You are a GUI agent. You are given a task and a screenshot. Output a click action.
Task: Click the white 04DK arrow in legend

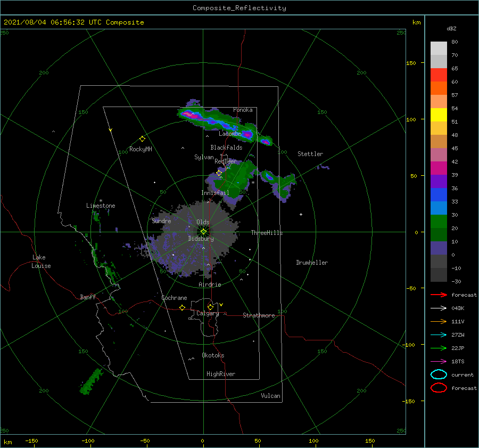click(439, 308)
